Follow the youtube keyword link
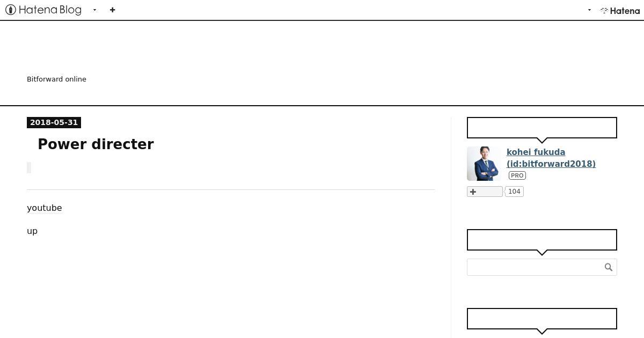This screenshot has width=644, height=338. tap(44, 208)
